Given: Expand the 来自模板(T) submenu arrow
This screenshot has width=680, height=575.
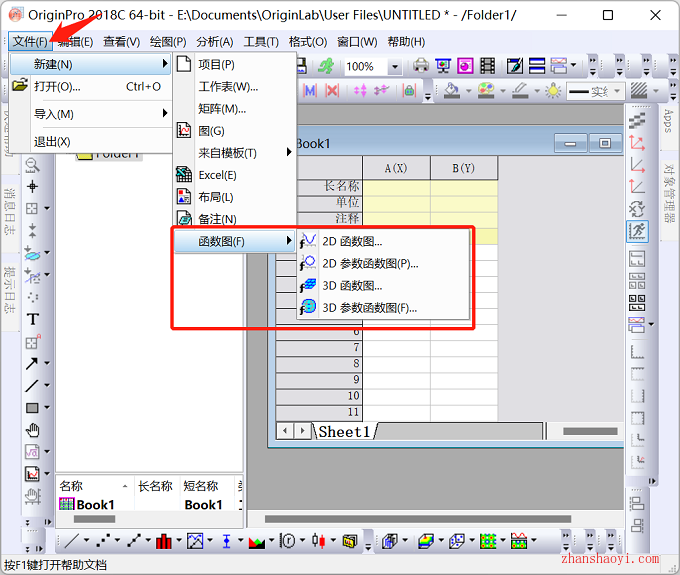Looking at the screenshot, I should point(289,152).
